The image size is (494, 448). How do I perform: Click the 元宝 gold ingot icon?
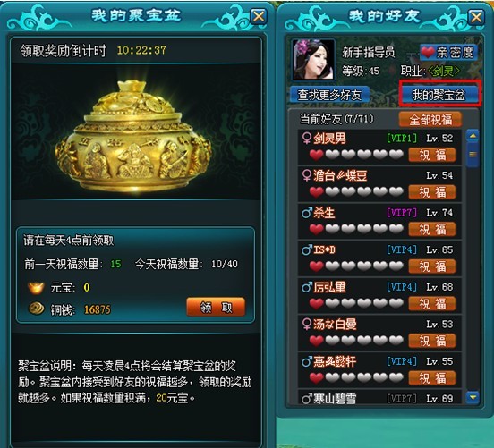pos(36,287)
